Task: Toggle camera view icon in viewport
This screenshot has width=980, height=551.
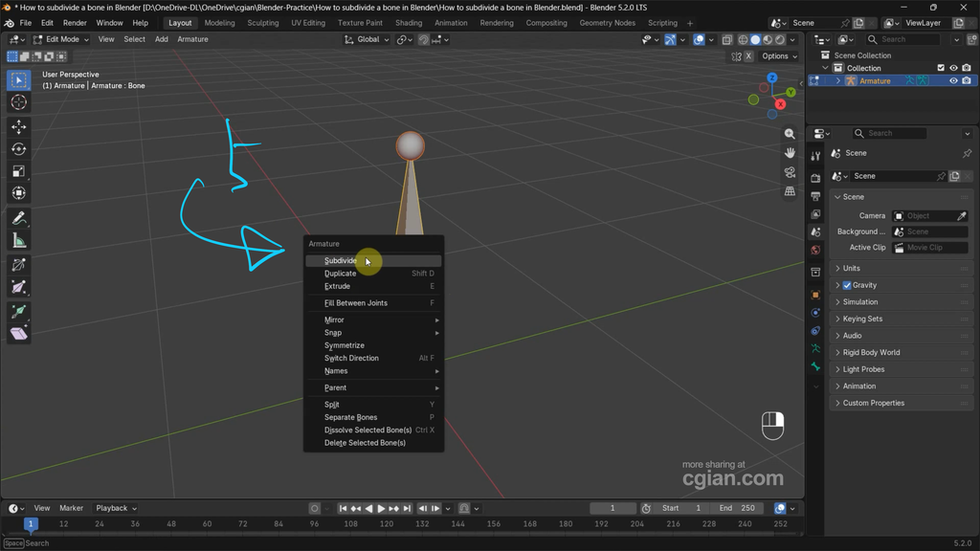Action: tap(790, 172)
